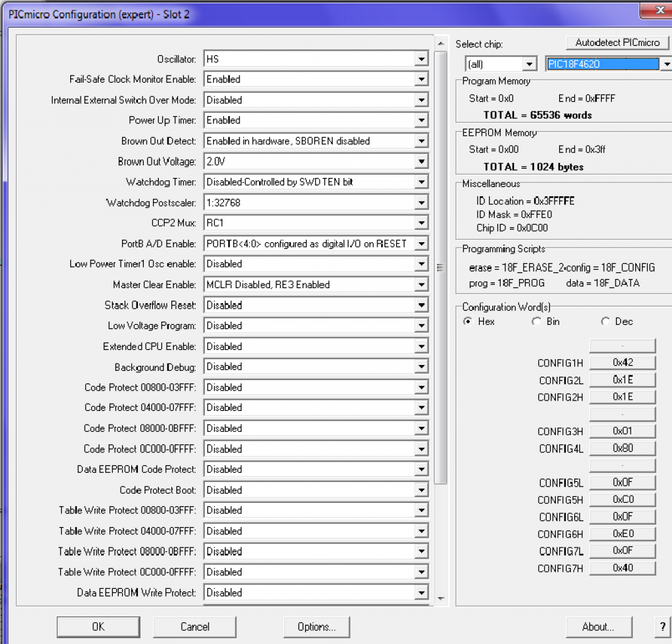Open the Brown Out Voltage dropdown
Viewport: 672px width, 644px height.
[316, 161]
